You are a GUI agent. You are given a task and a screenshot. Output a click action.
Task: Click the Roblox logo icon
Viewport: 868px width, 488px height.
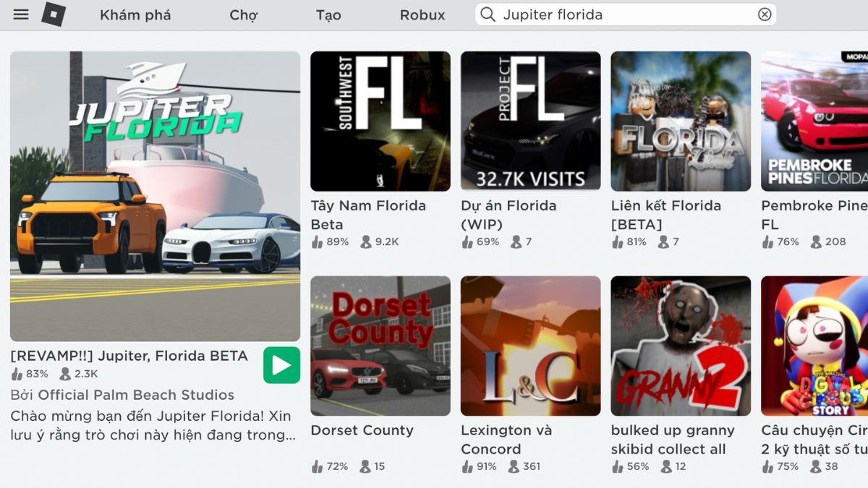54,14
